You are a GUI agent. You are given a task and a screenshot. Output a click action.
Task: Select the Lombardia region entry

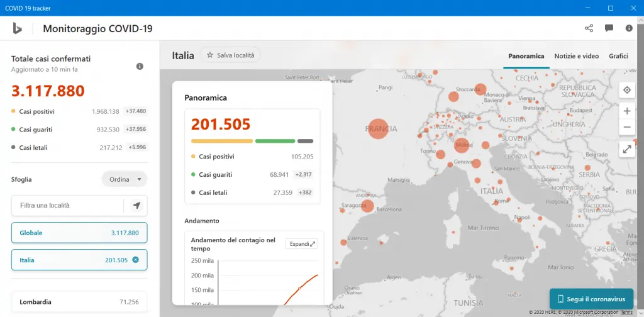coord(79,302)
